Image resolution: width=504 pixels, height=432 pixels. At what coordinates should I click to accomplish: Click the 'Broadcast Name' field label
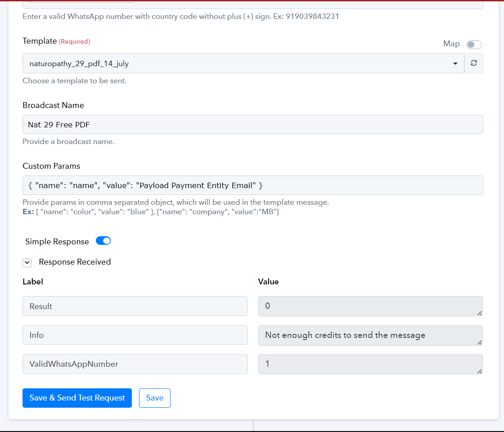pyautogui.click(x=53, y=105)
